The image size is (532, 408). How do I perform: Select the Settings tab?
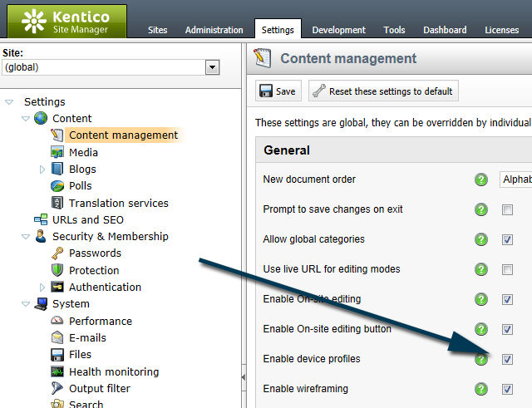click(278, 30)
